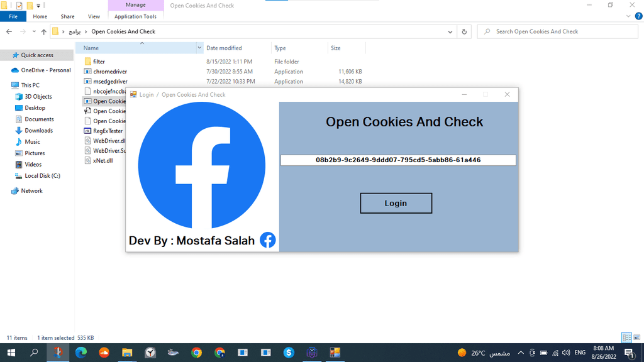Click the Login button in the dialog
Image resolution: width=644 pixels, height=362 pixels.
tap(396, 203)
